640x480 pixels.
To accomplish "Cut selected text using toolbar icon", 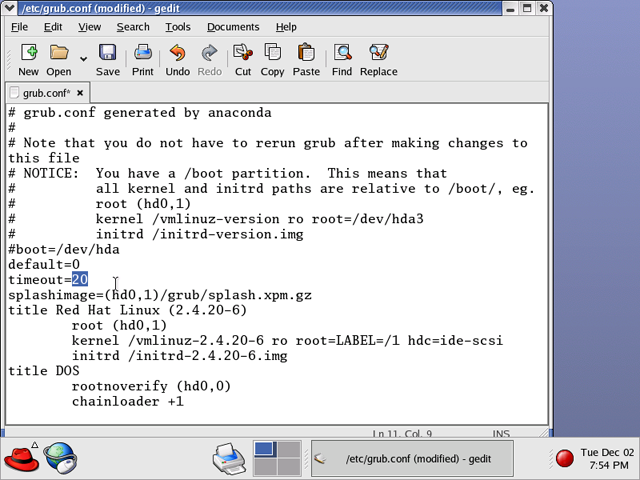I will point(243,59).
